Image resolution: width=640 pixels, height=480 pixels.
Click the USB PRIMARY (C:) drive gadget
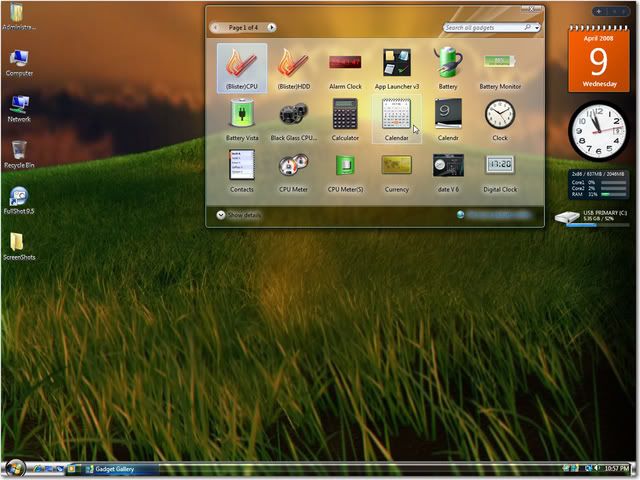pos(593,217)
